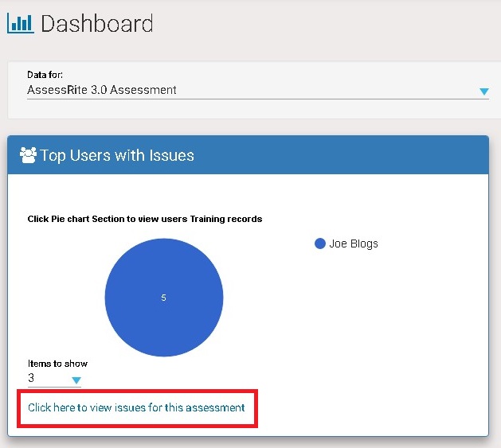
Task: Open the view issues for this assessment link
Action: (x=136, y=407)
